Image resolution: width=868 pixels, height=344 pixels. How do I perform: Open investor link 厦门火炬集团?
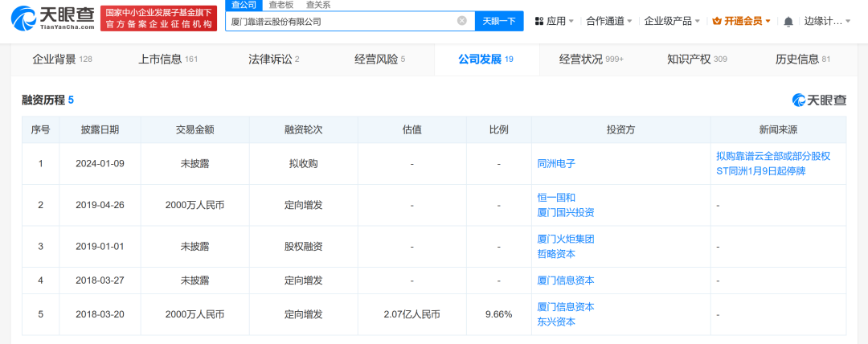tap(566, 240)
